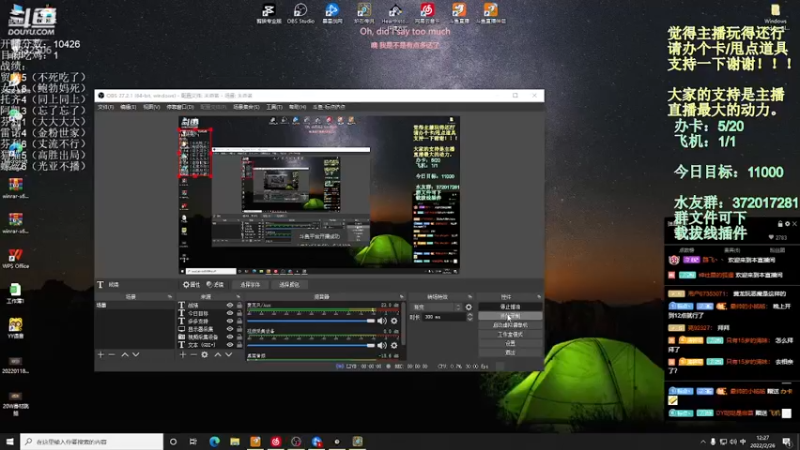
Task: Open 视图(V) menu in OBS
Action: click(152, 107)
